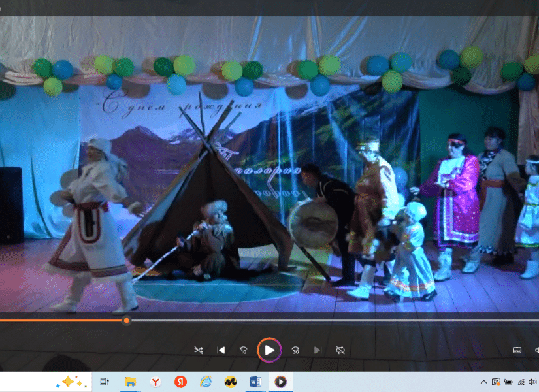Expand the hidden system tray icons
The image size is (539, 392).
(483, 382)
